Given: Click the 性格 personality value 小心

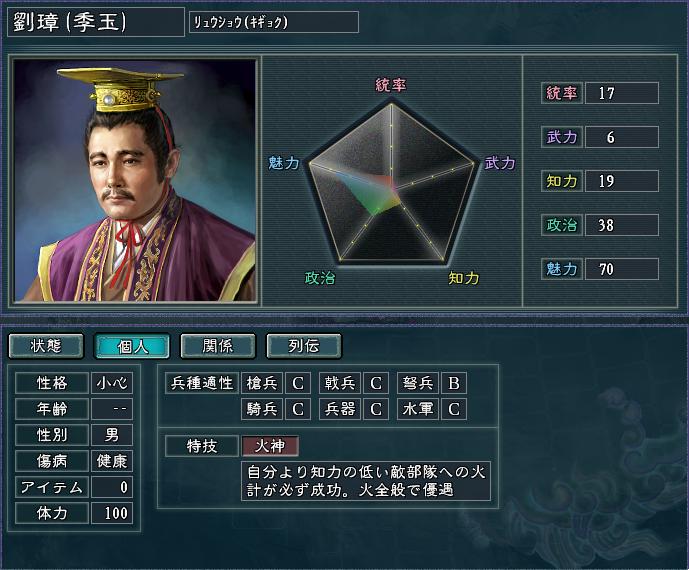Looking at the screenshot, I should coord(112,383).
